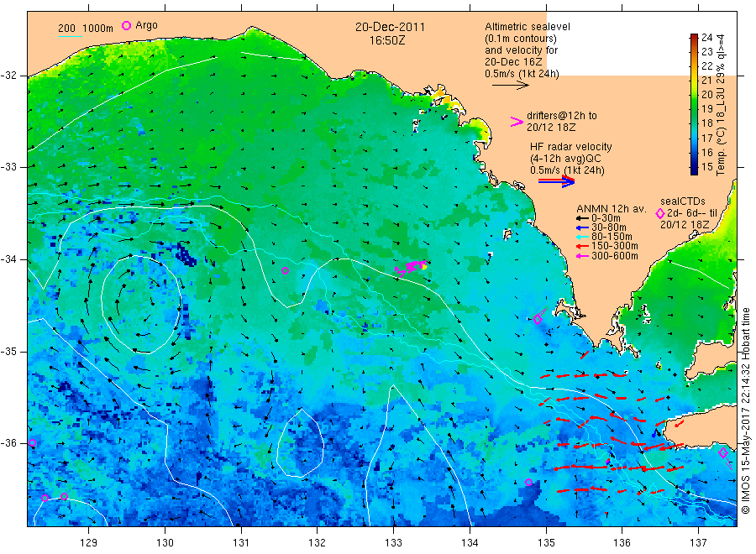The height and width of the screenshot is (554, 756).
Task: Click the magenta 300-600m ANMN arrow symbol
Action: pos(583,256)
